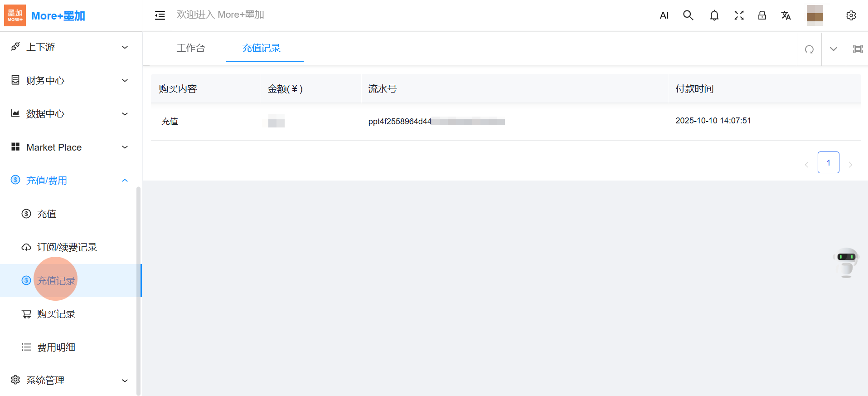Open the language translation switcher
Viewport: 868px width, 396px height.
[x=786, y=15]
